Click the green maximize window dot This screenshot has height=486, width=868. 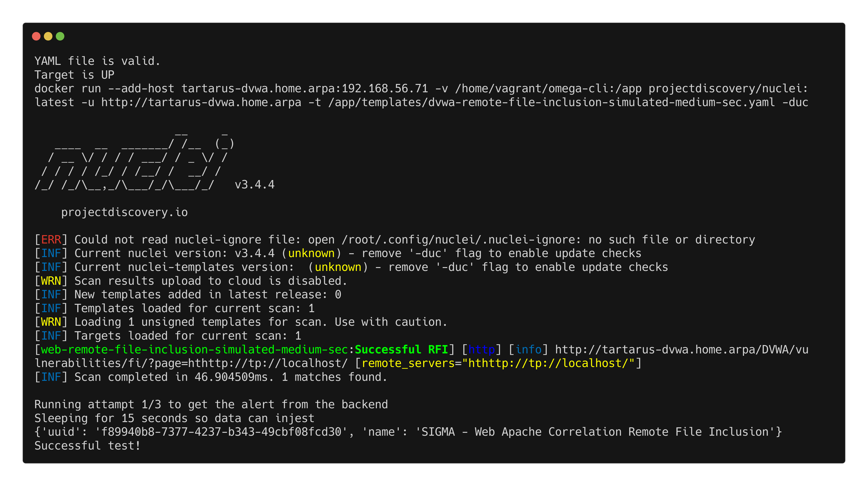click(60, 36)
